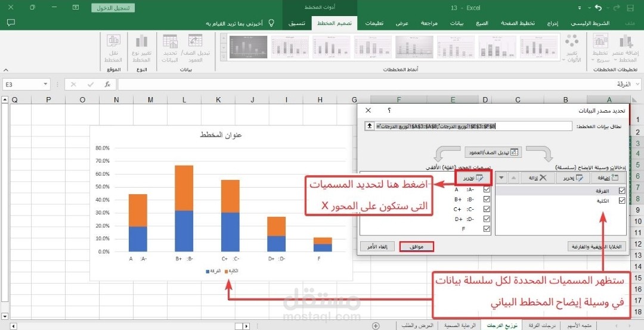Collapse the ribbon with the chevron
The height and width of the screenshot is (330, 644).
point(5,70)
